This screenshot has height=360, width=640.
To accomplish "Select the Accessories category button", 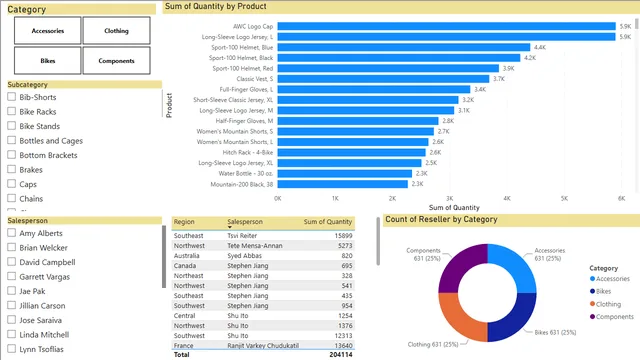I will pos(48,31).
